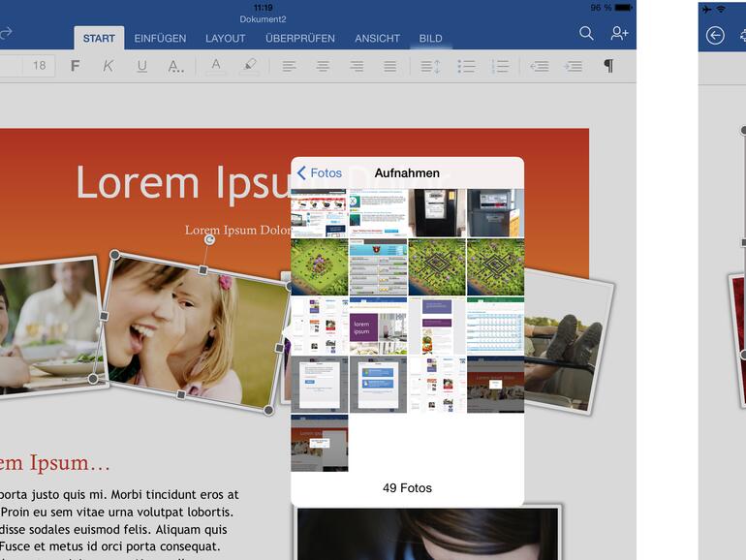Switch to the EINFÜGEN tab
This screenshot has height=560, width=746.
click(x=160, y=39)
